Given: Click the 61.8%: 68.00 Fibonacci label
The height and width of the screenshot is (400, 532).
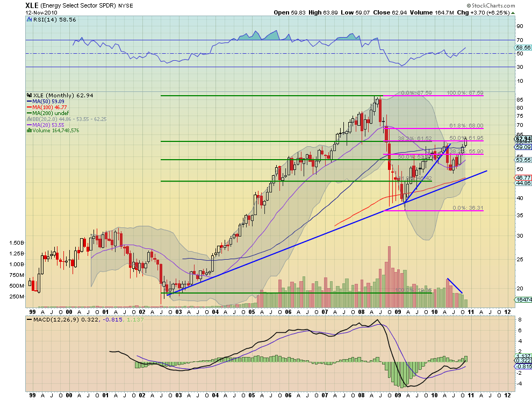Looking at the screenshot, I should tap(466, 126).
